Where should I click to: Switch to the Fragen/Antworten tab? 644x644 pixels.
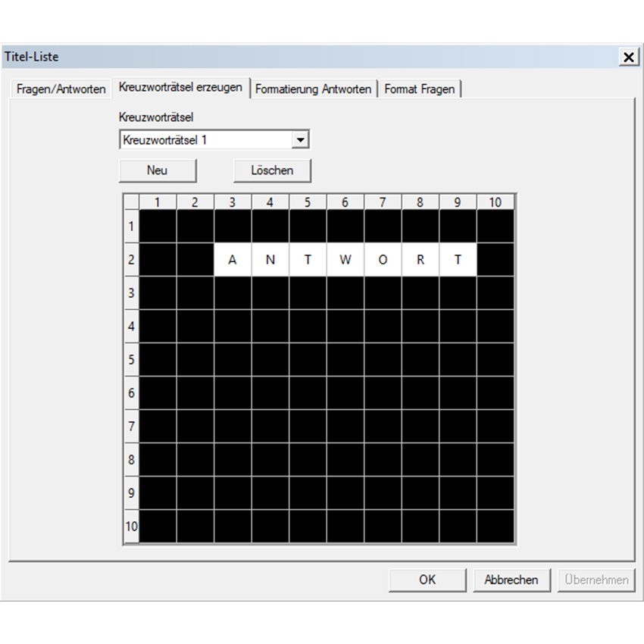61,89
